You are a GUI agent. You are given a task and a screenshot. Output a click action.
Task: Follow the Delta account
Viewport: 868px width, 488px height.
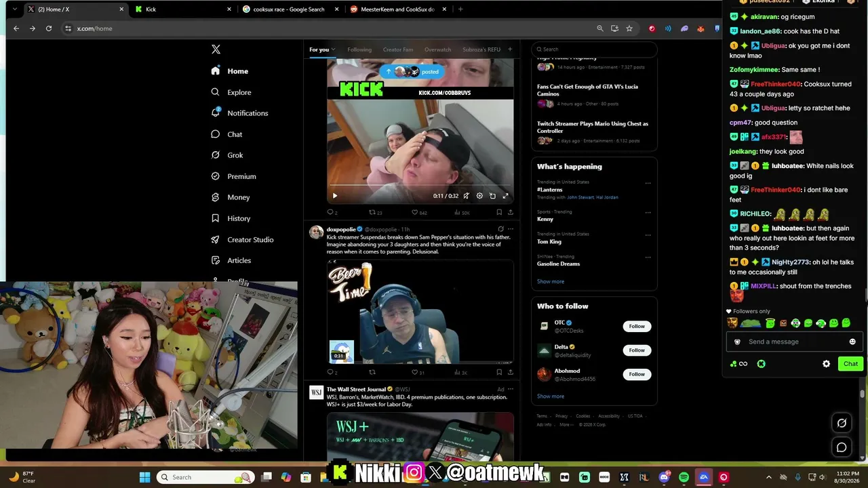(637, 350)
